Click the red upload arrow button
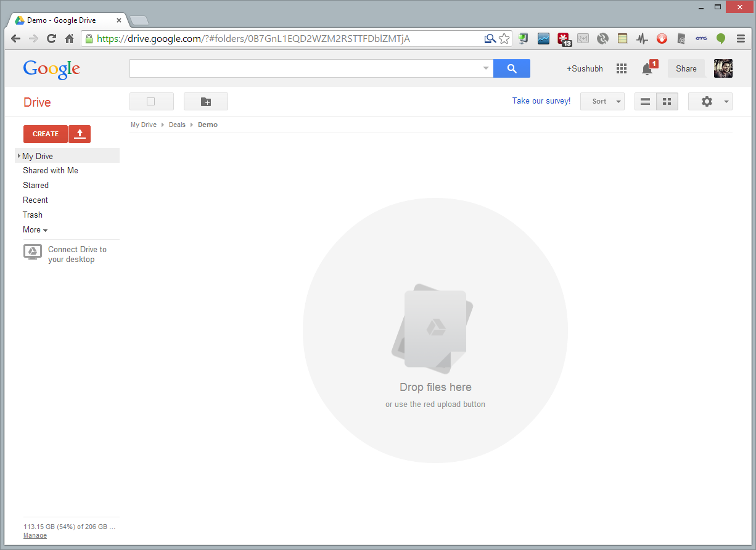 (x=80, y=134)
